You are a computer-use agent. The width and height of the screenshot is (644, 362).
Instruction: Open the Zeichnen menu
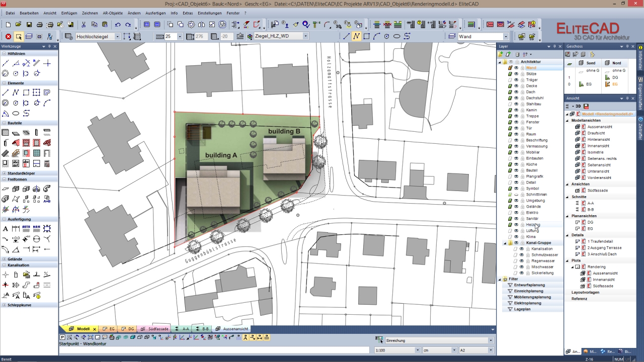click(90, 13)
